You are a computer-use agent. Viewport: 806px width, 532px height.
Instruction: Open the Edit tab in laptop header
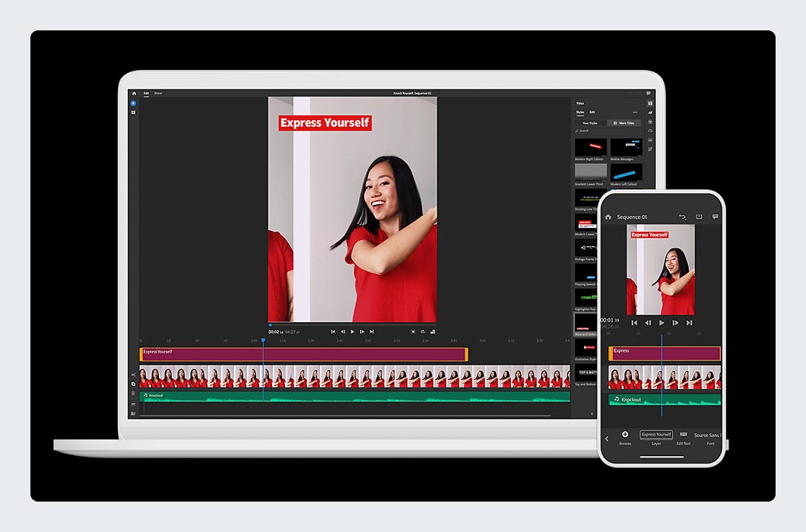[x=147, y=93]
